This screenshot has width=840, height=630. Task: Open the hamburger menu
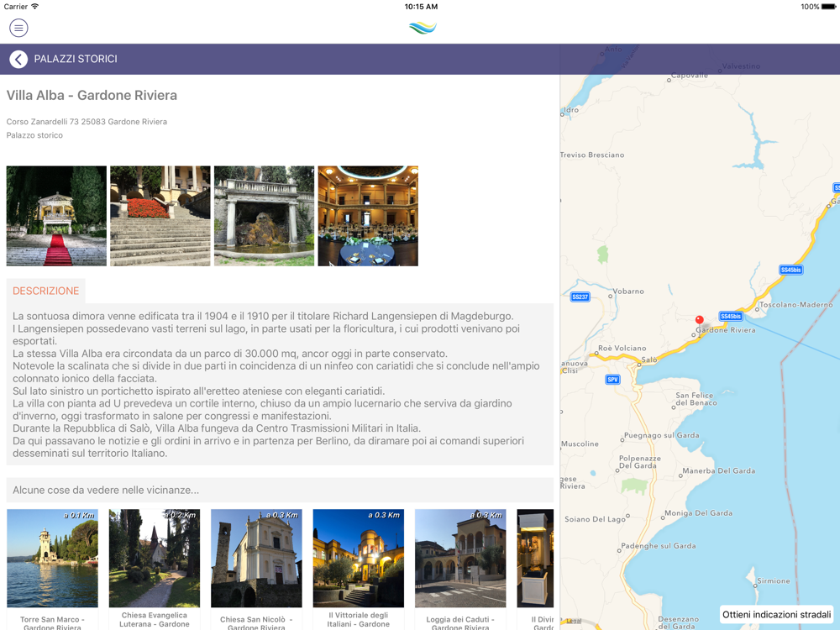pos(18,28)
